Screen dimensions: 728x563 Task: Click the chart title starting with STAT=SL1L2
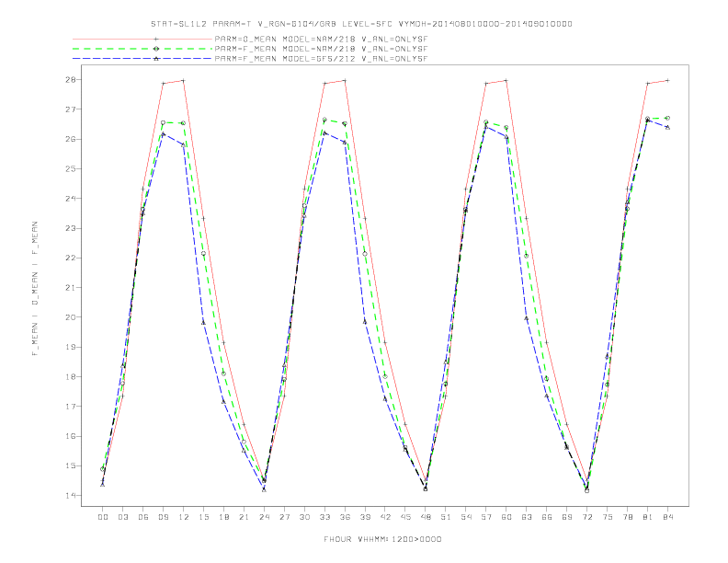[x=361, y=24]
